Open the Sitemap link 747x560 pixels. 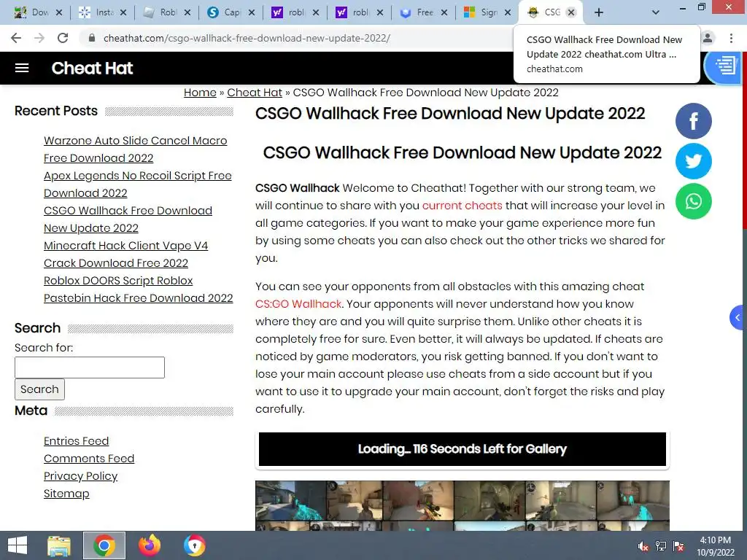click(66, 494)
